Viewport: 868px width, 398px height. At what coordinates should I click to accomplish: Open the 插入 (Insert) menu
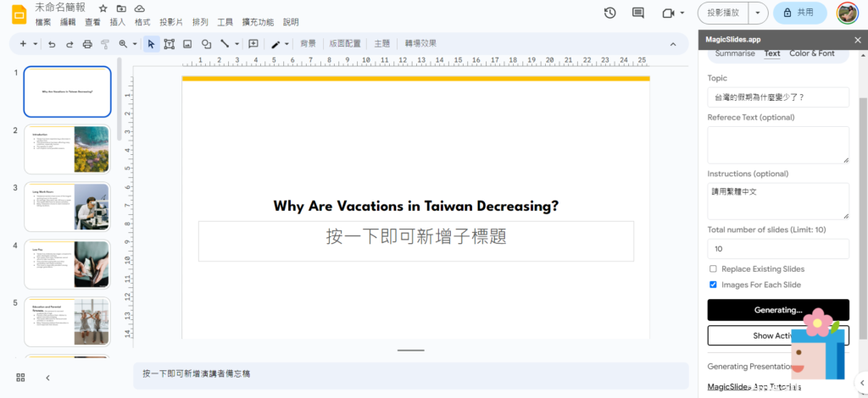117,22
